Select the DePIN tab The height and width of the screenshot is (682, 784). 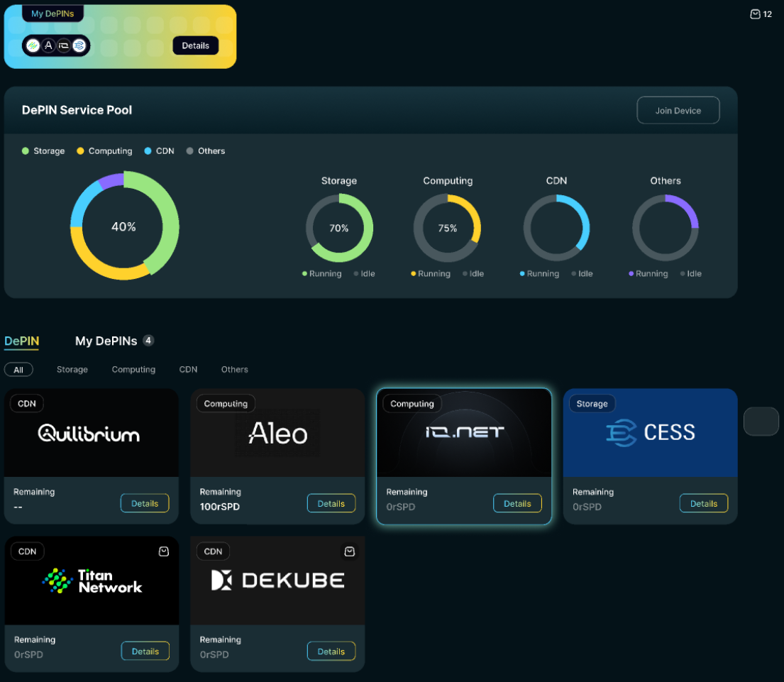pos(21,341)
